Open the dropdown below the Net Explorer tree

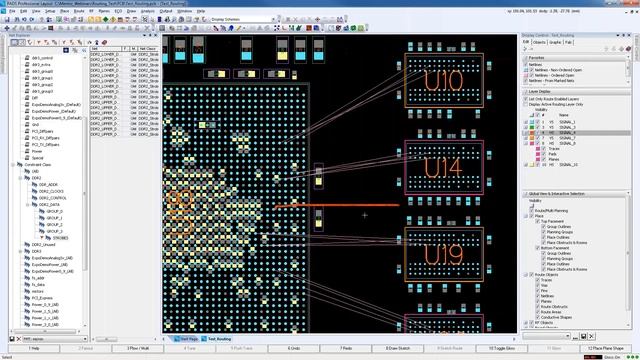[x=85, y=339]
